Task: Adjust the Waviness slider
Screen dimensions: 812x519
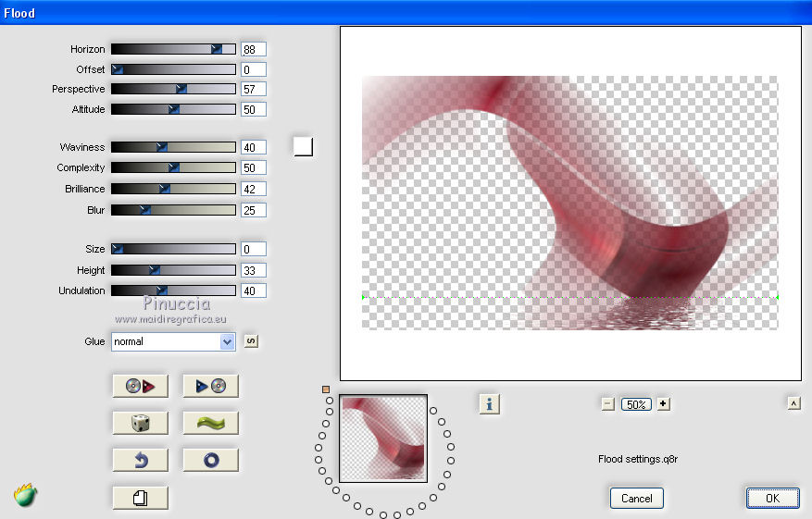Action: tap(173, 147)
